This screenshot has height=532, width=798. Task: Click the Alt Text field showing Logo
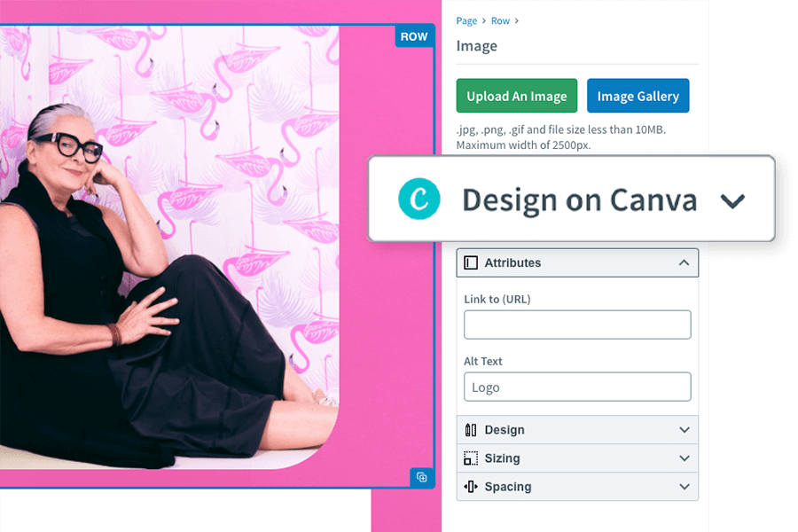(x=576, y=387)
